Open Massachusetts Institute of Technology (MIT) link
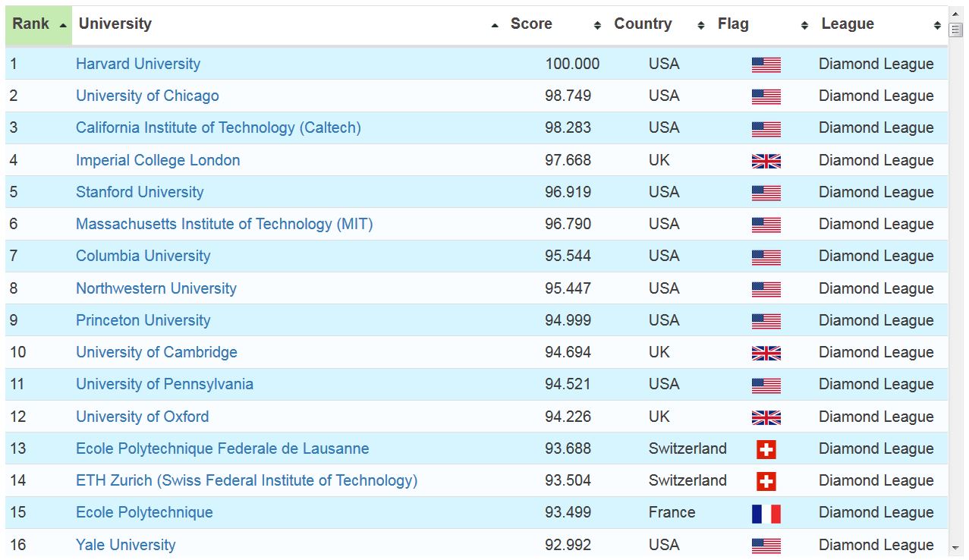969x560 pixels. [224, 225]
